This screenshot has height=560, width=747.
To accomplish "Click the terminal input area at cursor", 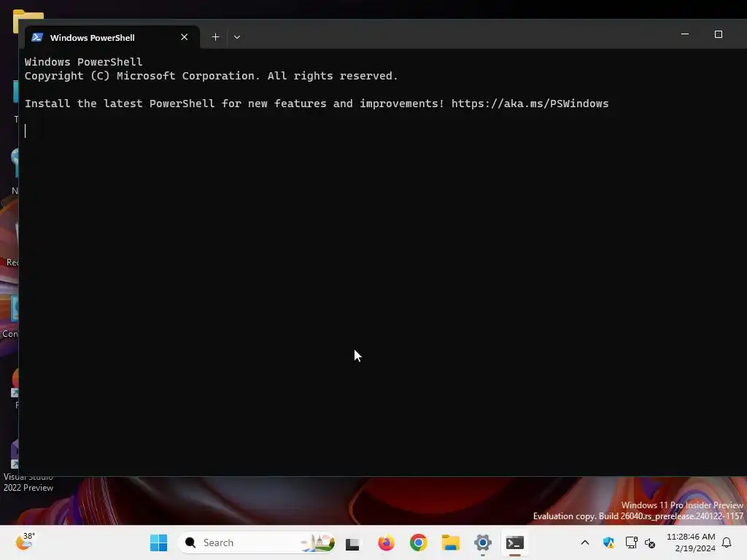I will [26, 131].
